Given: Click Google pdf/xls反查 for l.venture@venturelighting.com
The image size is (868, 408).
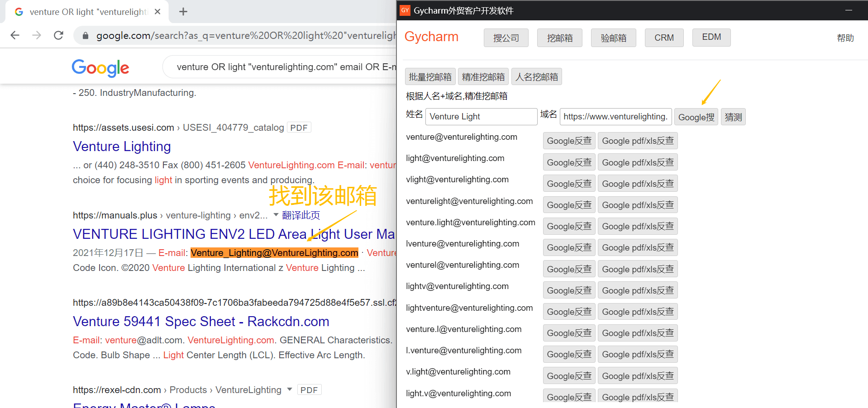Looking at the screenshot, I should [x=638, y=354].
